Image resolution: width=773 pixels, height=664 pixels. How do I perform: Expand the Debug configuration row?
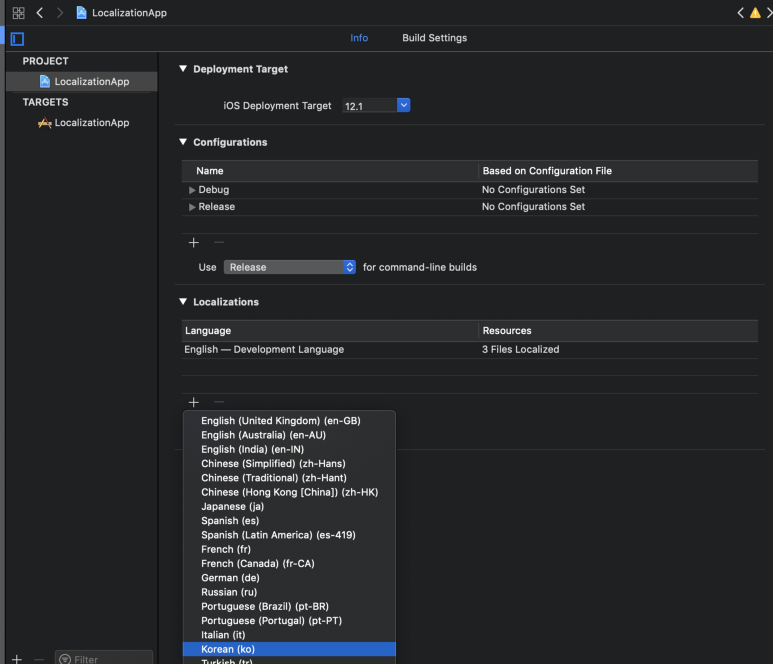(192, 190)
